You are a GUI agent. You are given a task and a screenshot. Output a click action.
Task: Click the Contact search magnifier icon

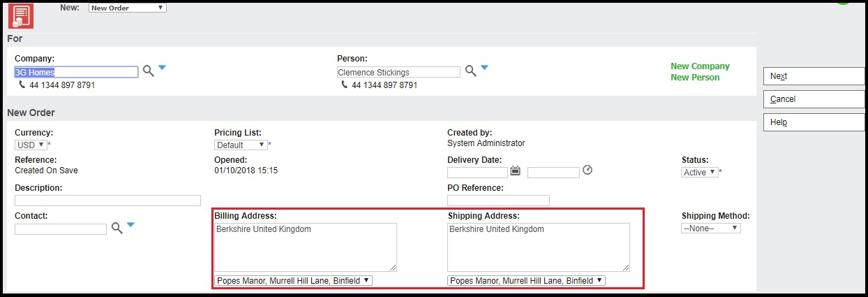pyautogui.click(x=117, y=228)
